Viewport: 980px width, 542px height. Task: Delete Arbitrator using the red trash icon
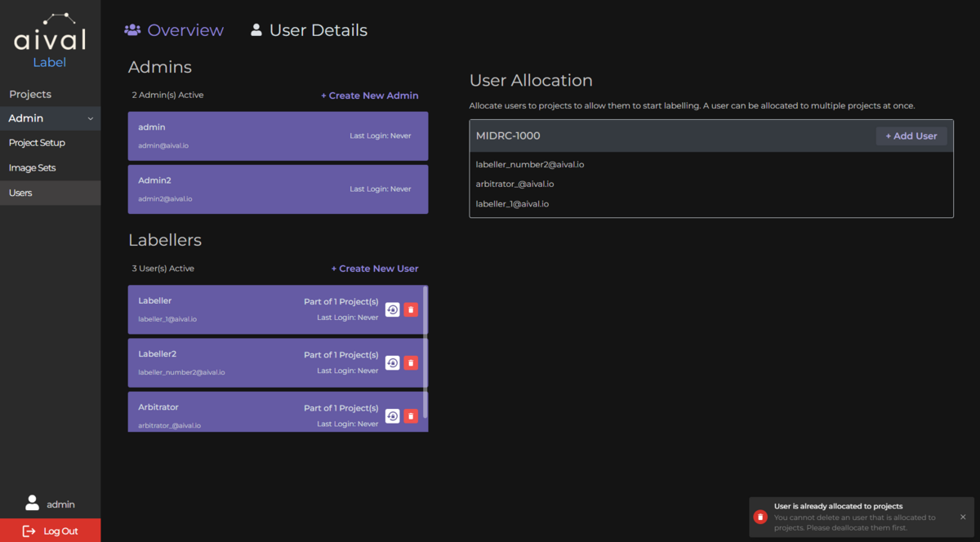pos(411,415)
